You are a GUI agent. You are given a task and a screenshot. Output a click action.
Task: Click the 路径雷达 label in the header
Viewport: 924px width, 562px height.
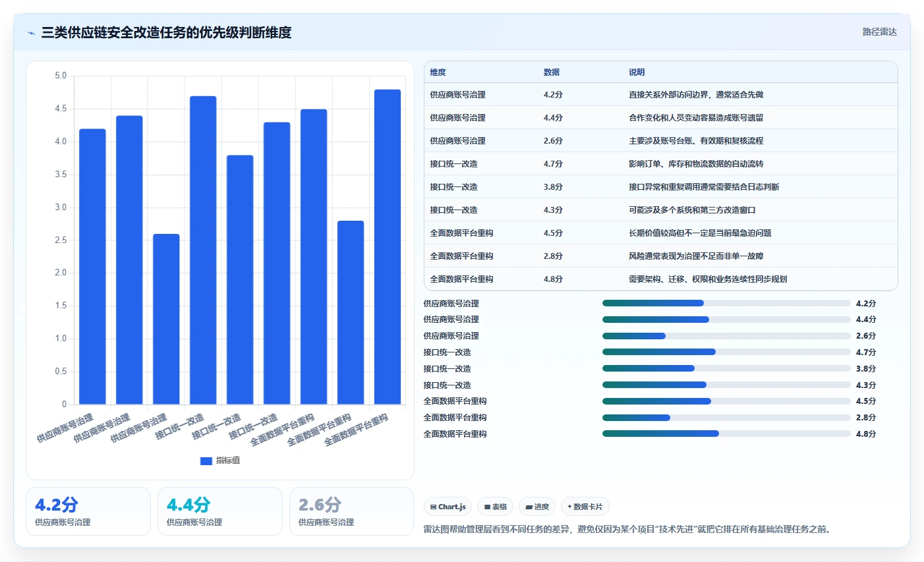click(x=880, y=32)
